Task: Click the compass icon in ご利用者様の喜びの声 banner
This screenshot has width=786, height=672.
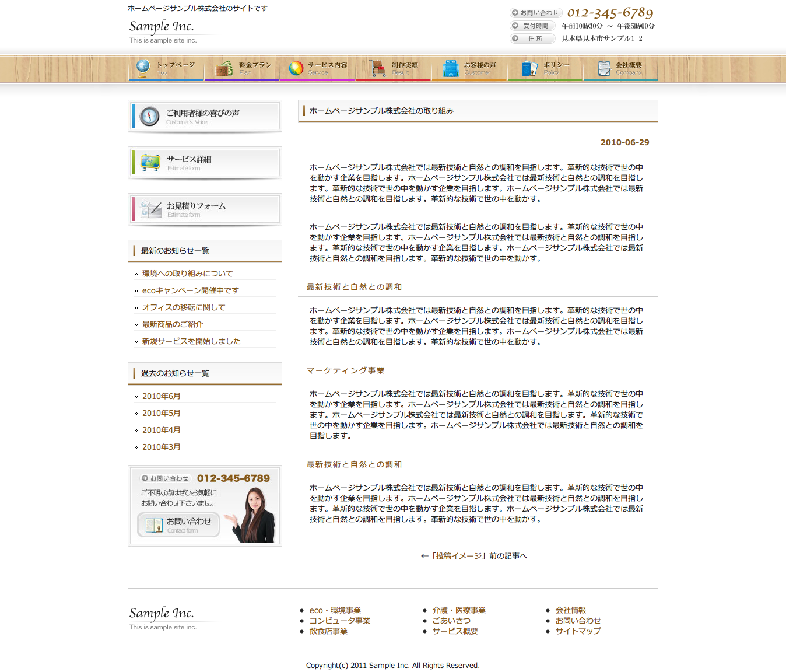Action: click(150, 116)
